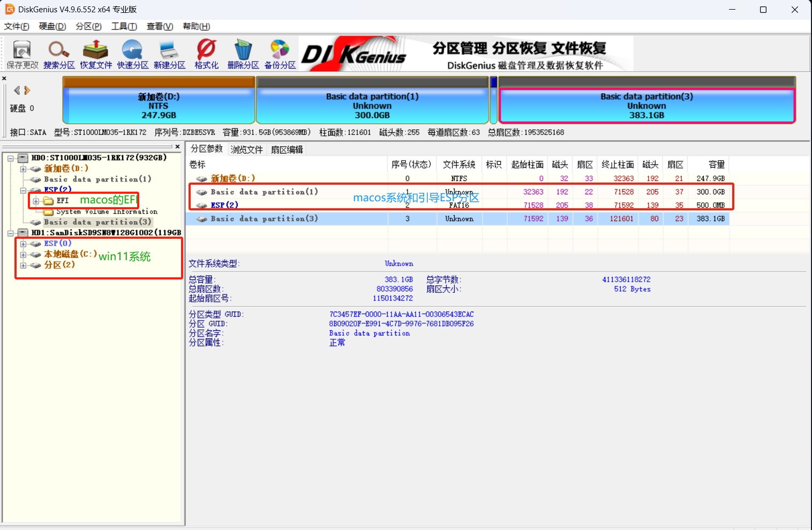Click drive icon of ESP(2) table row
The width and height of the screenshot is (812, 530).
201,206
